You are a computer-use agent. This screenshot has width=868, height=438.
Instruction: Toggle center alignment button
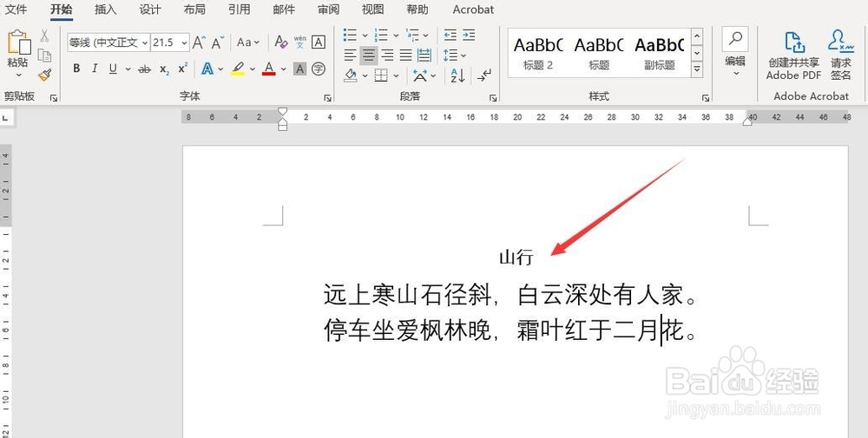point(369,55)
